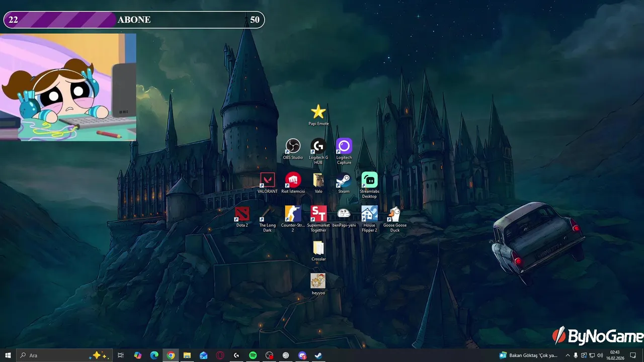The image size is (644, 362).
Task: Click the network tray icon
Action: pyautogui.click(x=592, y=355)
